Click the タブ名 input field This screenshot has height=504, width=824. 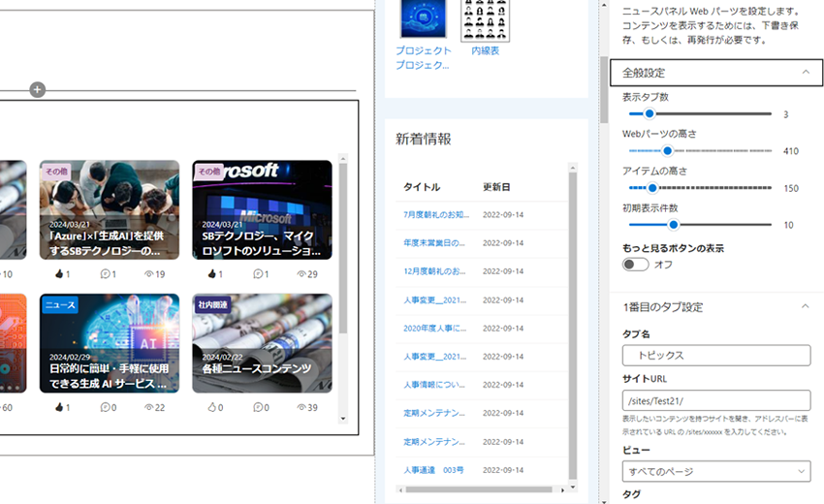(716, 356)
